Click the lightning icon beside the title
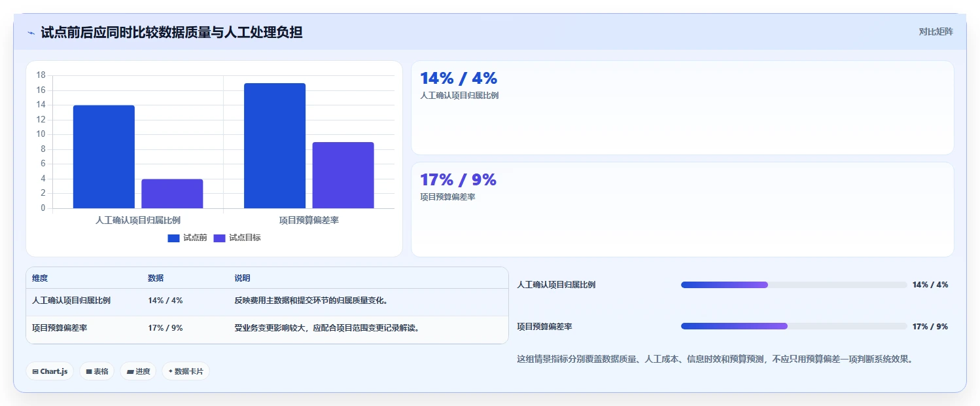Image resolution: width=980 pixels, height=406 pixels. [31, 33]
